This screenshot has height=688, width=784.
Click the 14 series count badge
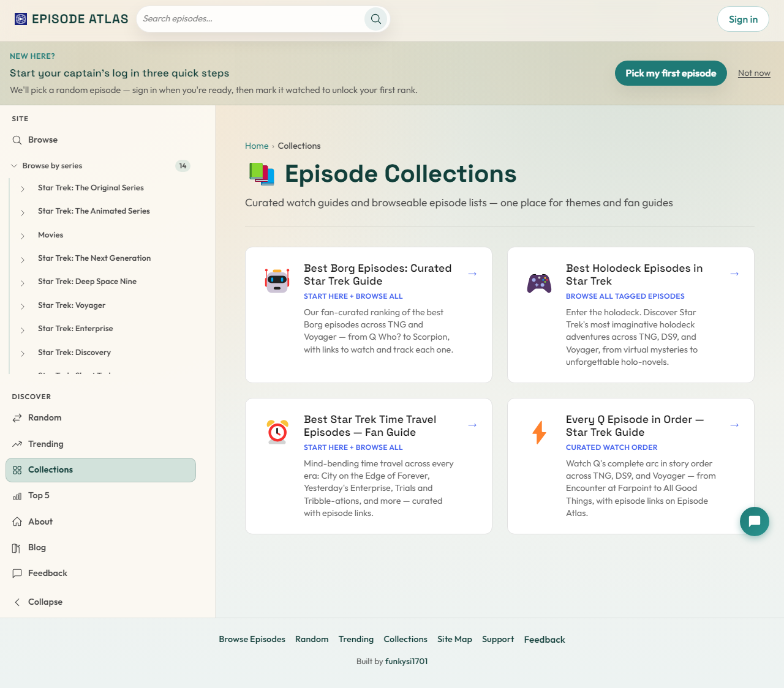[183, 166]
